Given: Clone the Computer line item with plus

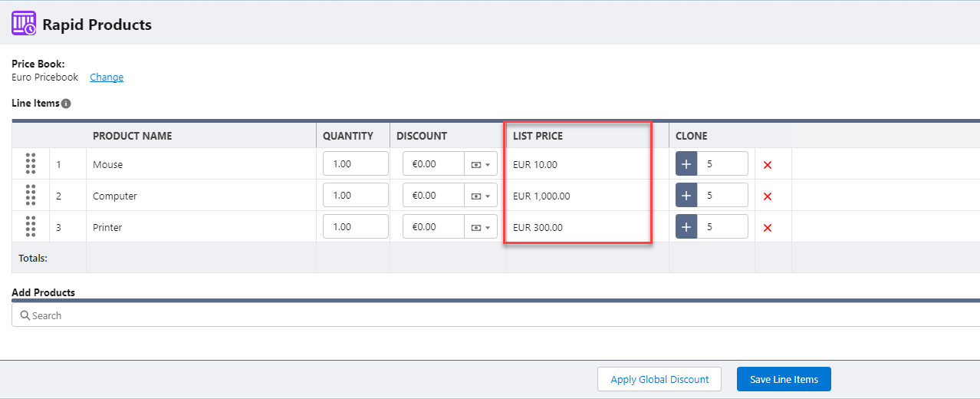Looking at the screenshot, I should tap(686, 196).
